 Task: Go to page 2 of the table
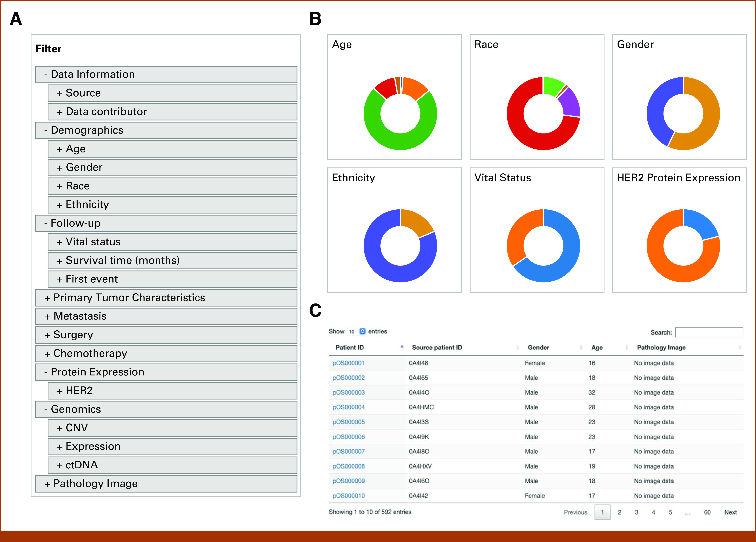click(x=619, y=512)
